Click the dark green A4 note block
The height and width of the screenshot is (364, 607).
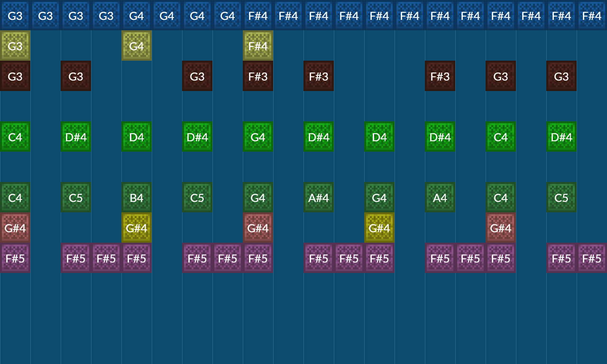(x=440, y=198)
